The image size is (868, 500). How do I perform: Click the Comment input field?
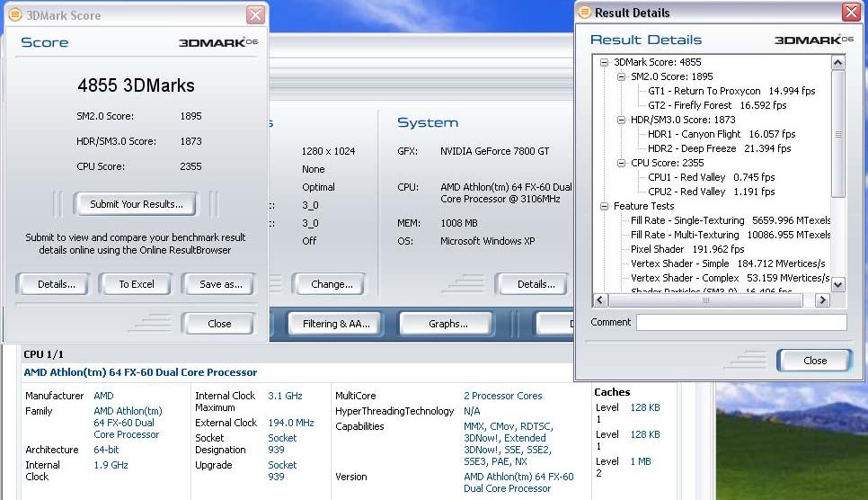tap(741, 322)
